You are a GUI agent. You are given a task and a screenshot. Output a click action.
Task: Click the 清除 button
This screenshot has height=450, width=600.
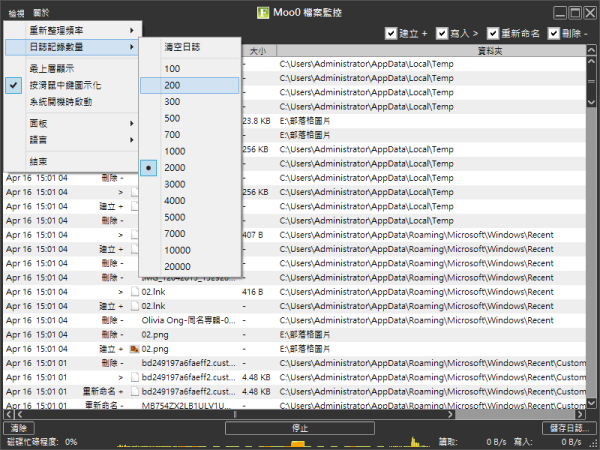(20, 428)
